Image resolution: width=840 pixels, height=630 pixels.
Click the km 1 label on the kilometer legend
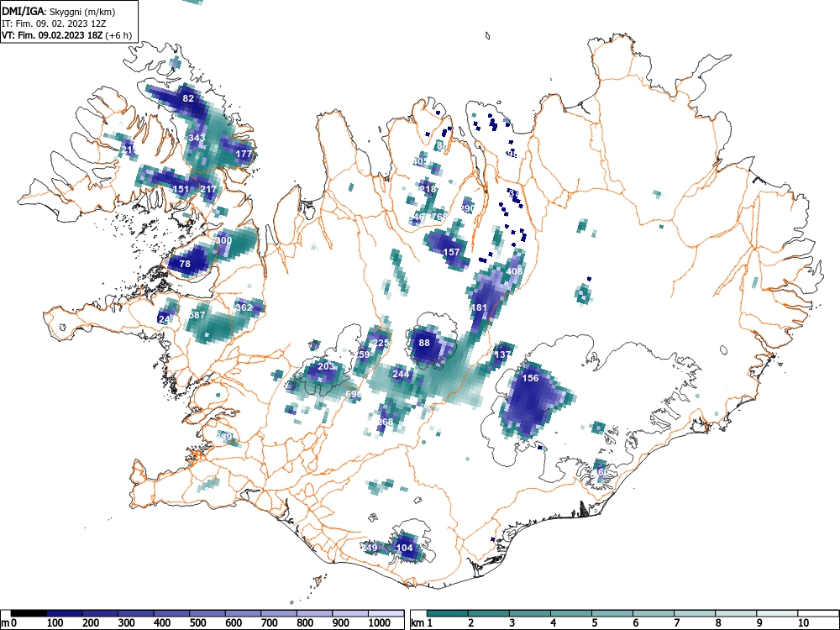pyautogui.click(x=423, y=623)
